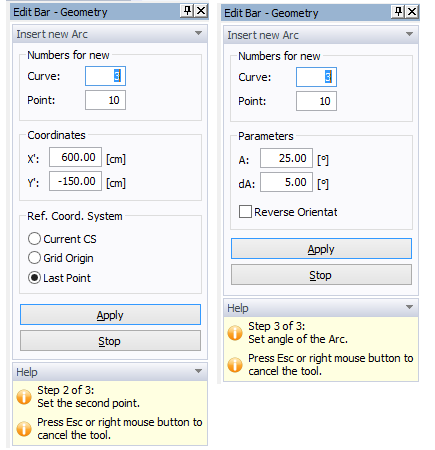Pin the left Edit Bar panel
The height and width of the screenshot is (450, 435).
pyautogui.click(x=188, y=11)
